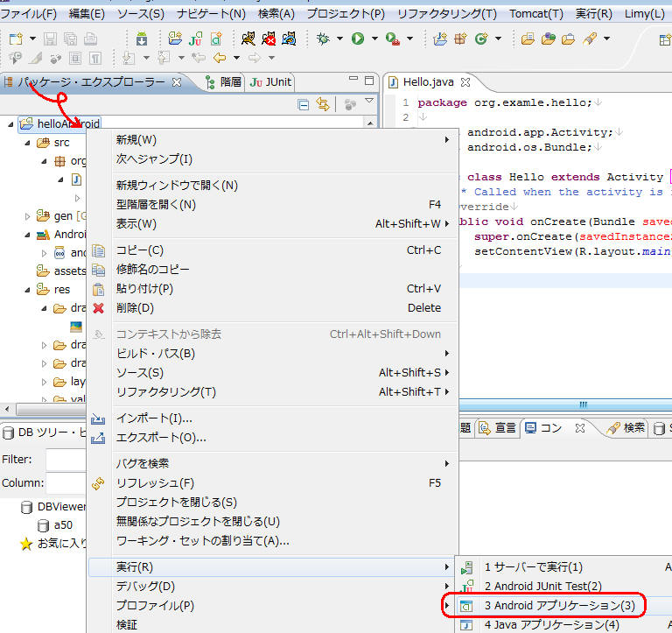Click the Refresh icon in context menu
672x633 pixels.
point(98,483)
